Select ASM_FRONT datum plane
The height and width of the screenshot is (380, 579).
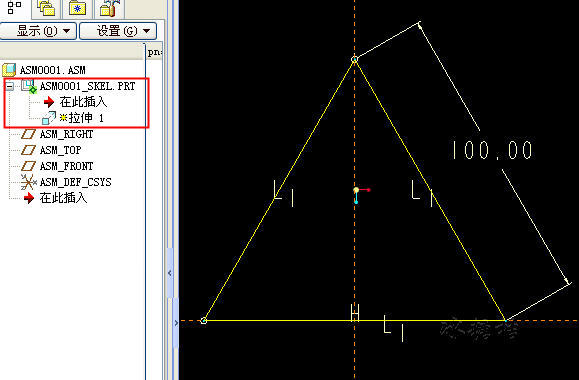click(x=66, y=166)
